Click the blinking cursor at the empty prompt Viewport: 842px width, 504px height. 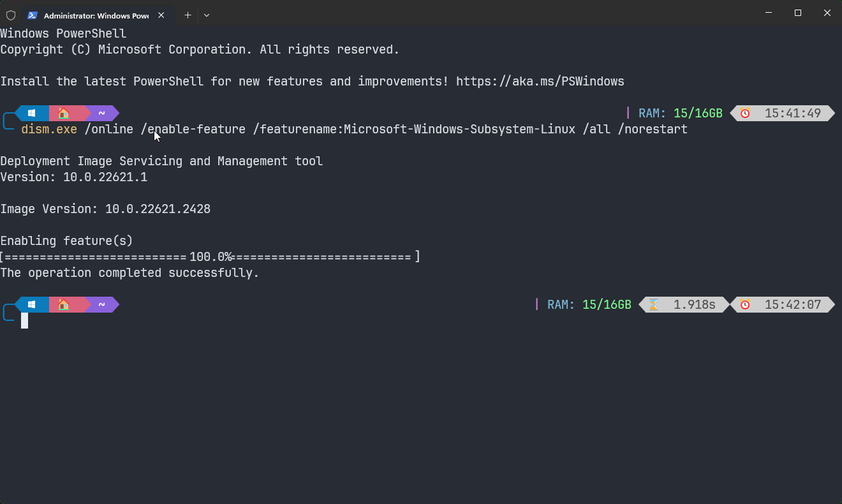24,321
